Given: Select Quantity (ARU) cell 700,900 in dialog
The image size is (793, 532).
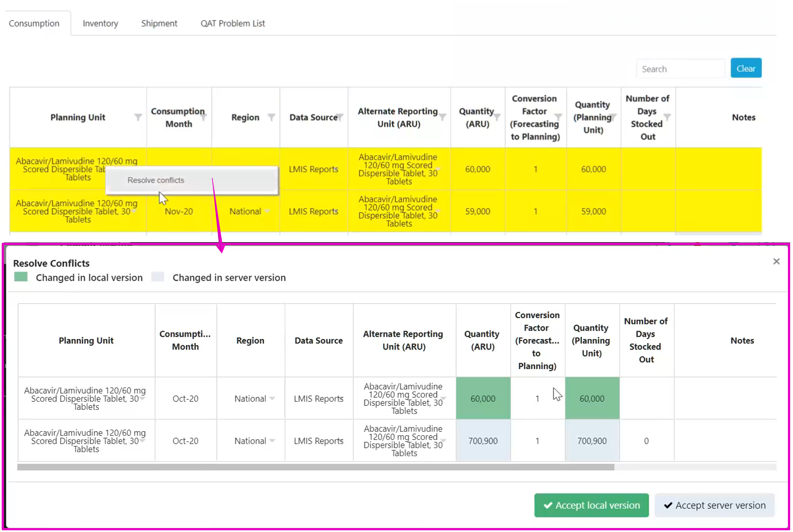Looking at the screenshot, I should [x=483, y=441].
